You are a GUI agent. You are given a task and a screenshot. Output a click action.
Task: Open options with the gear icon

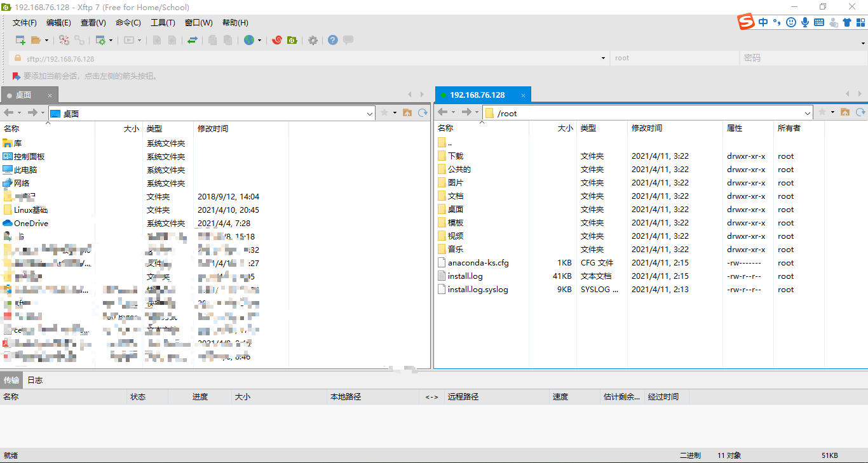point(313,40)
